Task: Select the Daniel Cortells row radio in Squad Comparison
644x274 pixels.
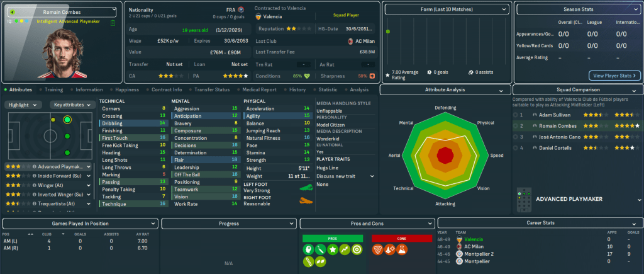Action: tap(516, 147)
